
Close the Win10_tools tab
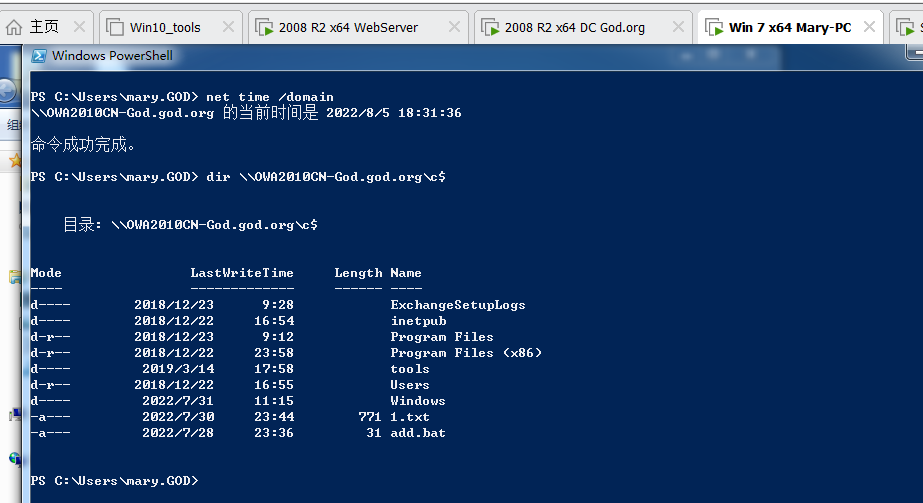click(228, 27)
